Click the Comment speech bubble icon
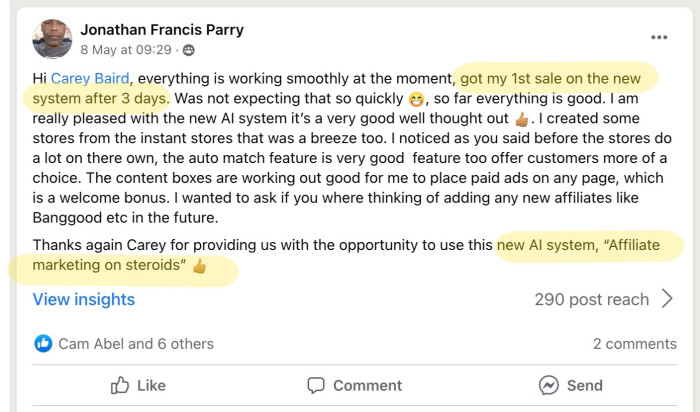Image resolution: width=700 pixels, height=412 pixels. tap(316, 385)
